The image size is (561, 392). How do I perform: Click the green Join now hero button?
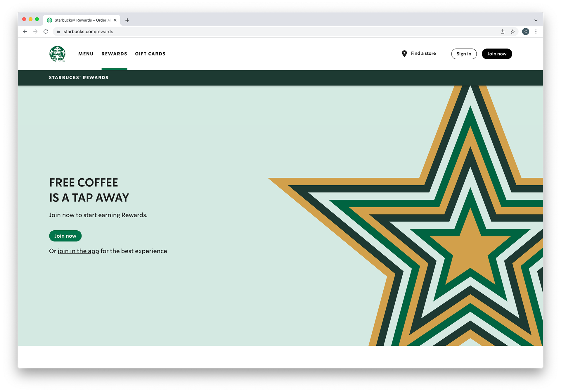coord(65,236)
